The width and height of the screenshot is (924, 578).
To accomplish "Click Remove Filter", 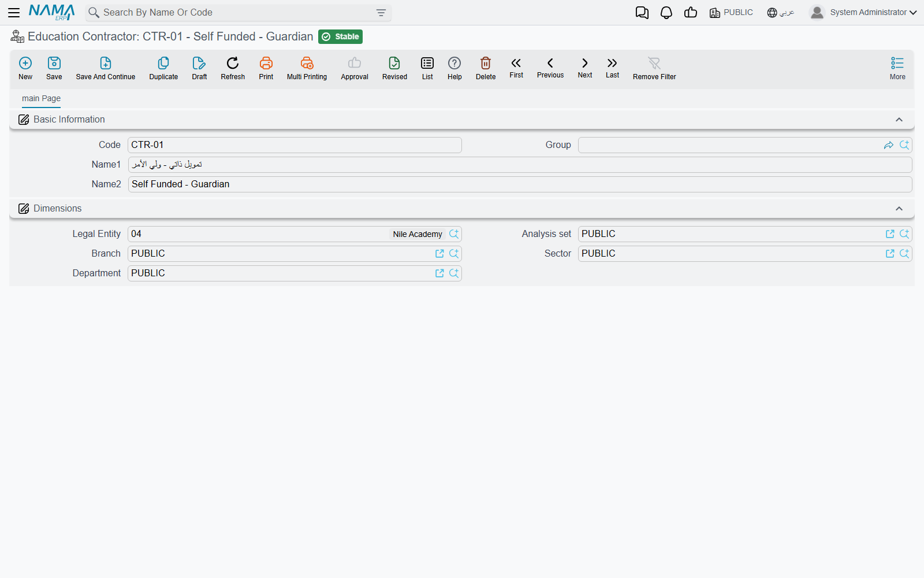I will pyautogui.click(x=654, y=68).
